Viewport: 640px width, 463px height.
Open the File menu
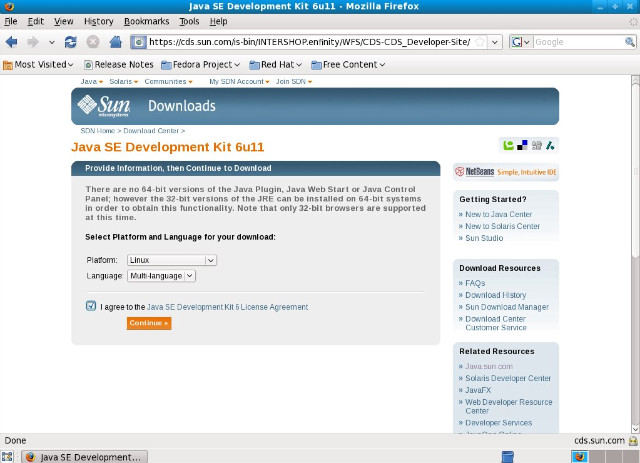pyautogui.click(x=11, y=21)
